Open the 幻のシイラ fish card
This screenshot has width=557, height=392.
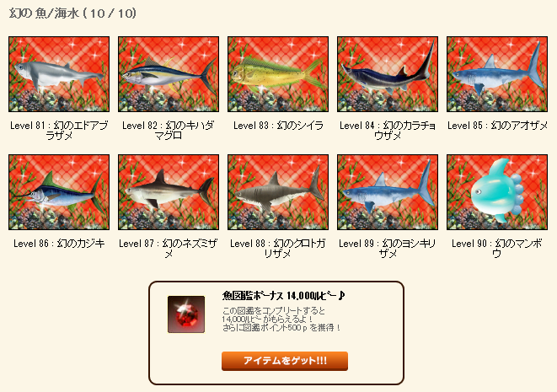tap(278, 74)
